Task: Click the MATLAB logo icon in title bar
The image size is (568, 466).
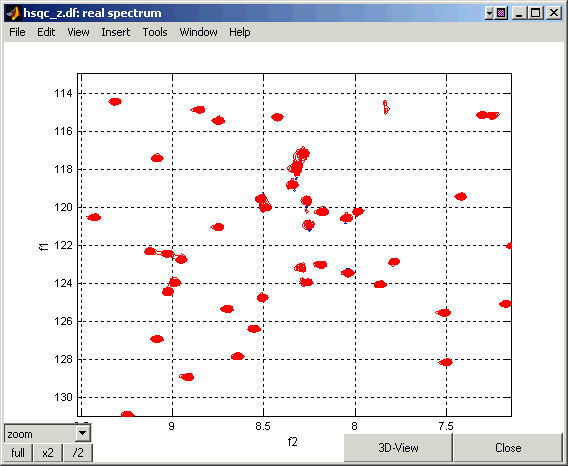Action: (x=14, y=13)
